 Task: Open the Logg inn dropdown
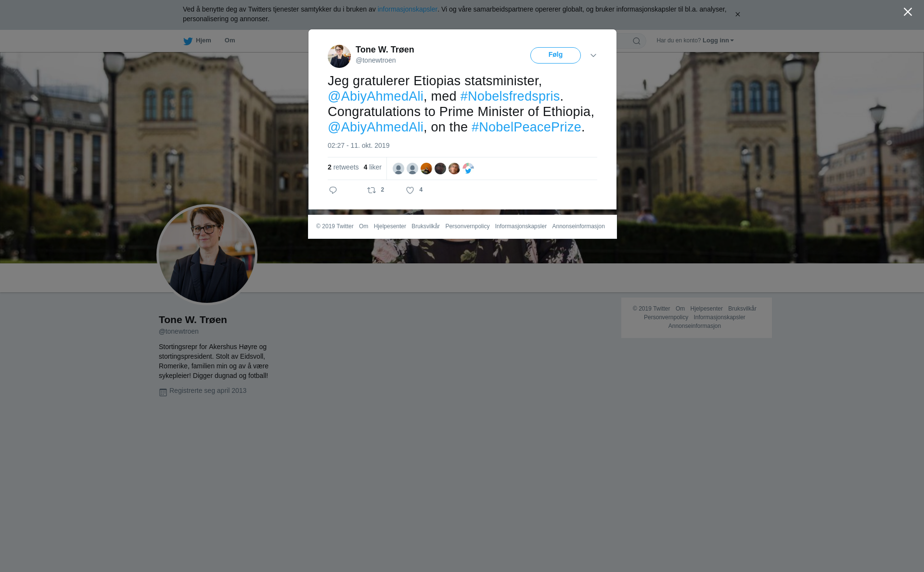pos(718,40)
